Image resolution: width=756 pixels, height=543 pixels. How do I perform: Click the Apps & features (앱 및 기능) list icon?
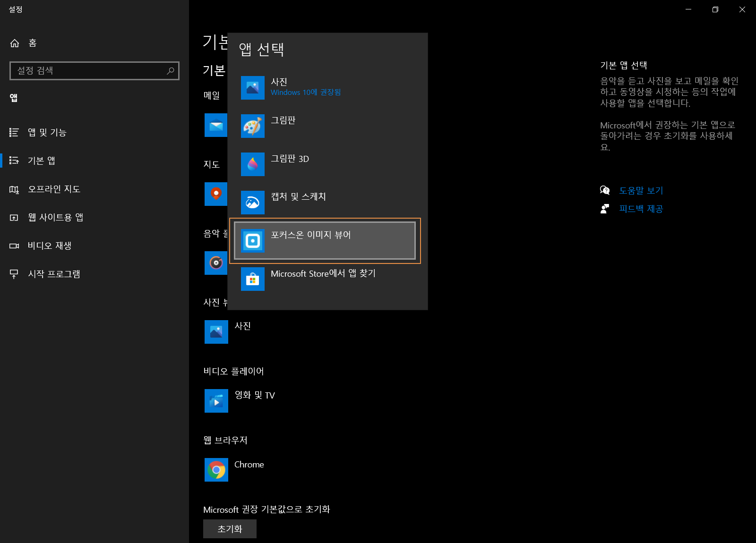tap(14, 132)
